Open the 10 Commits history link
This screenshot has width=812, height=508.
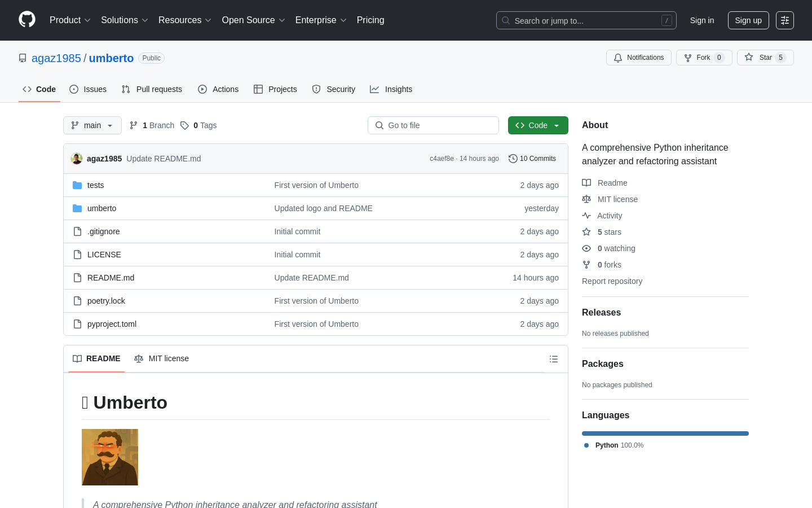pos(532,159)
